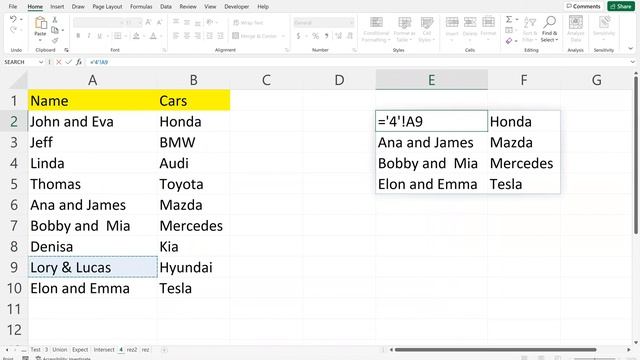
Task: Click the Fill Color bucket
Action: point(136,36)
